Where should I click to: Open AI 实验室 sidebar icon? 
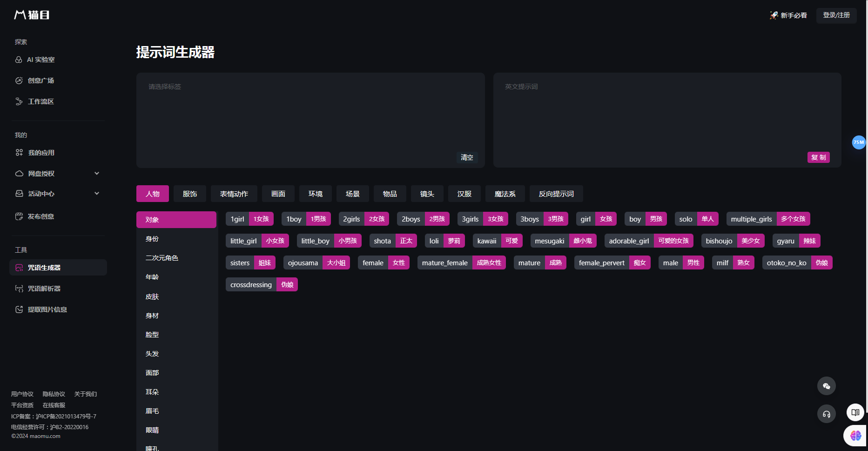point(19,60)
